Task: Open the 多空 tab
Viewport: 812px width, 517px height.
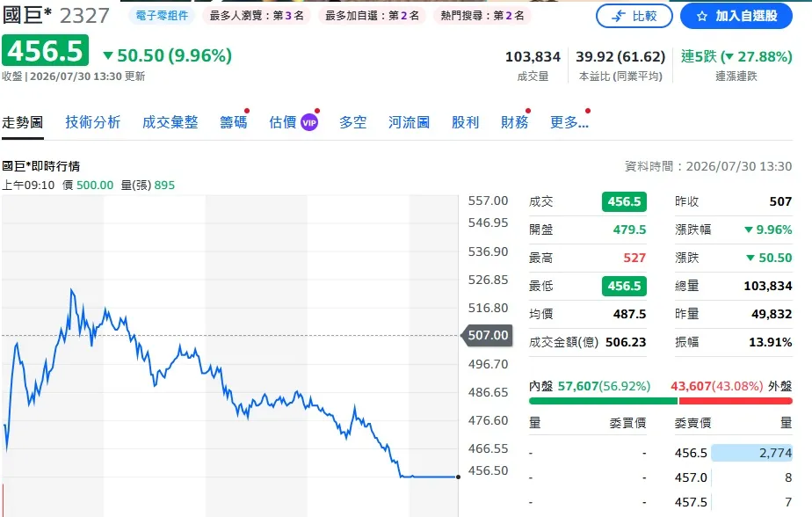Action: (352, 123)
